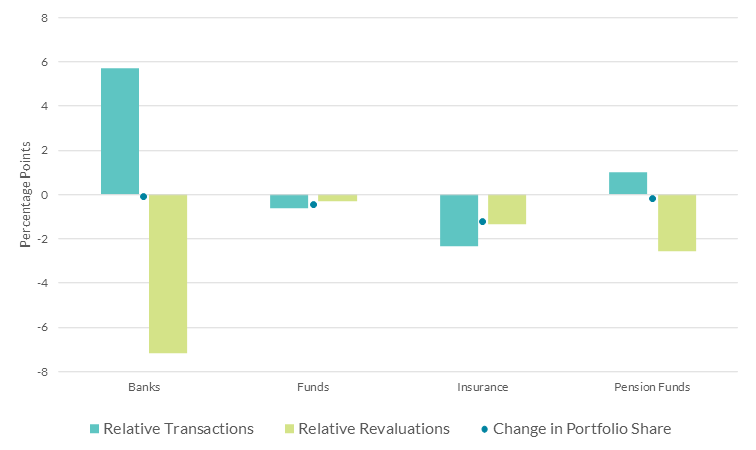Click the Banks Relative Transactions bar
Image resolution: width=756 pixels, height=450 pixels.
(120, 131)
